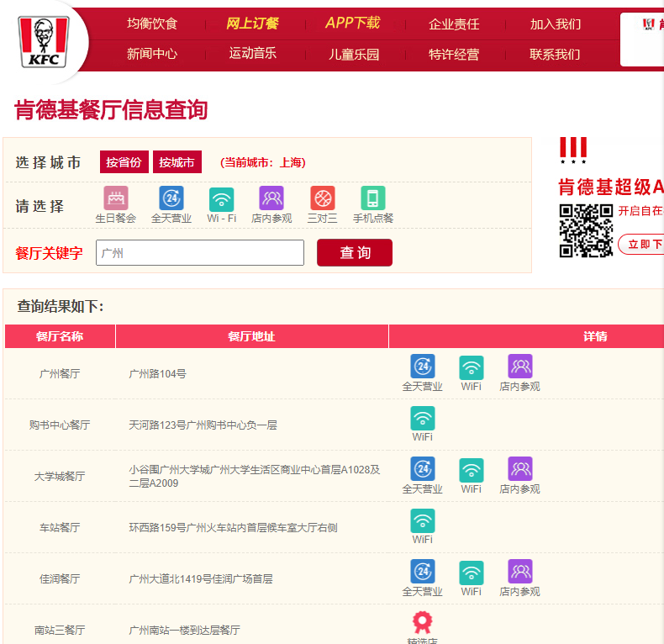Select the 全天营业 filter icon
The height and width of the screenshot is (644, 664).
coord(171,198)
